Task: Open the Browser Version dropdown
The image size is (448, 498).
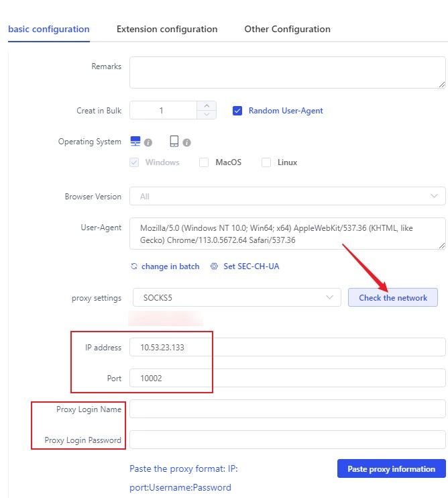Action: pyautogui.click(x=287, y=197)
